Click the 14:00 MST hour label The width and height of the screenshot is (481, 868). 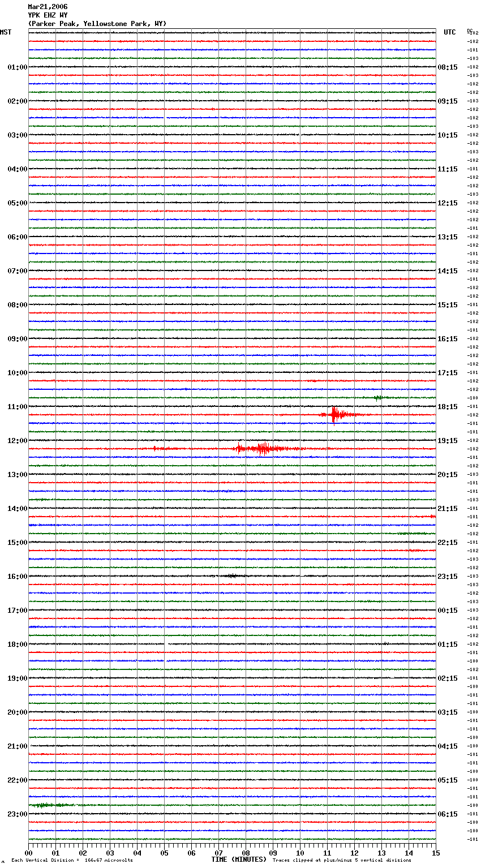18,509
